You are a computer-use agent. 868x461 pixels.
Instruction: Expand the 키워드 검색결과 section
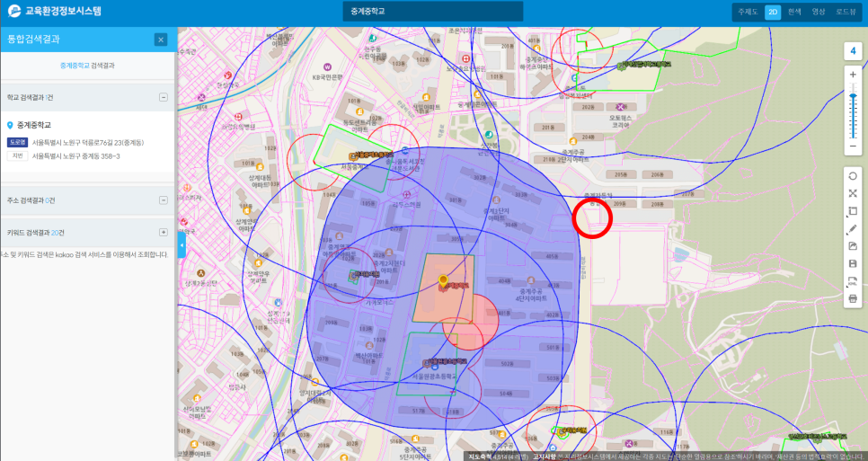164,233
